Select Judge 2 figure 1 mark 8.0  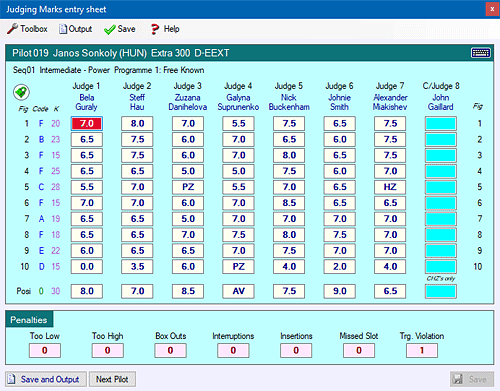click(x=137, y=124)
